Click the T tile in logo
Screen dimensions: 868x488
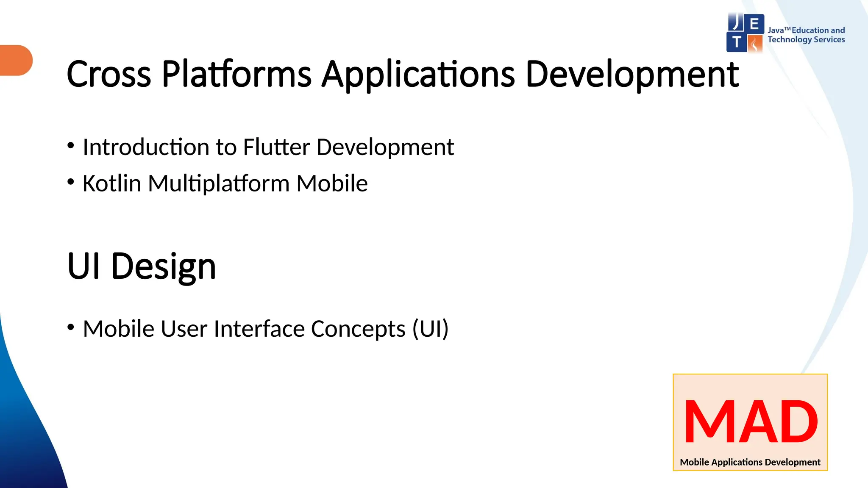click(737, 42)
